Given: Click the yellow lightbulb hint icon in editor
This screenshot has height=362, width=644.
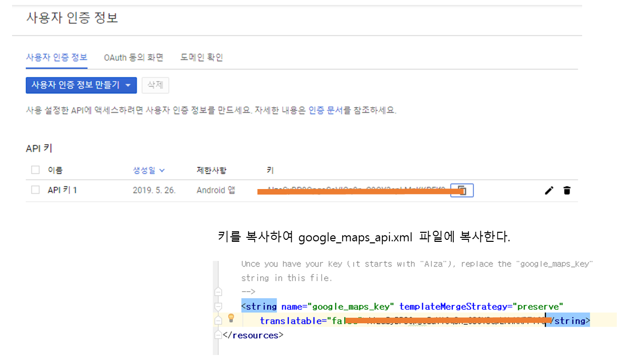Looking at the screenshot, I should [x=231, y=318].
